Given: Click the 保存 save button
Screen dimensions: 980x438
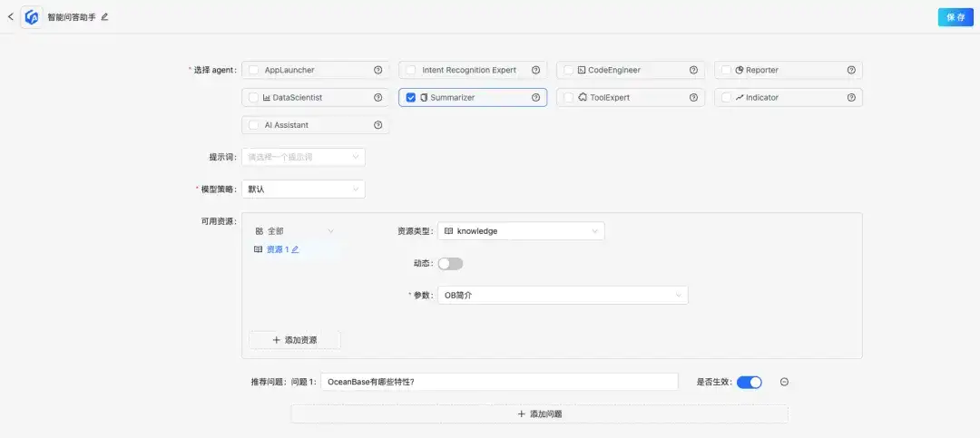Looking at the screenshot, I should (955, 17).
